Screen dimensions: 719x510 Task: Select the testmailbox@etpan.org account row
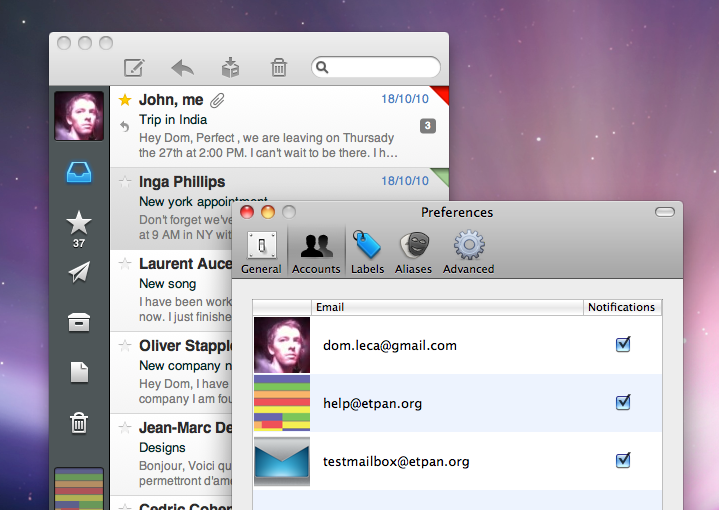457,461
